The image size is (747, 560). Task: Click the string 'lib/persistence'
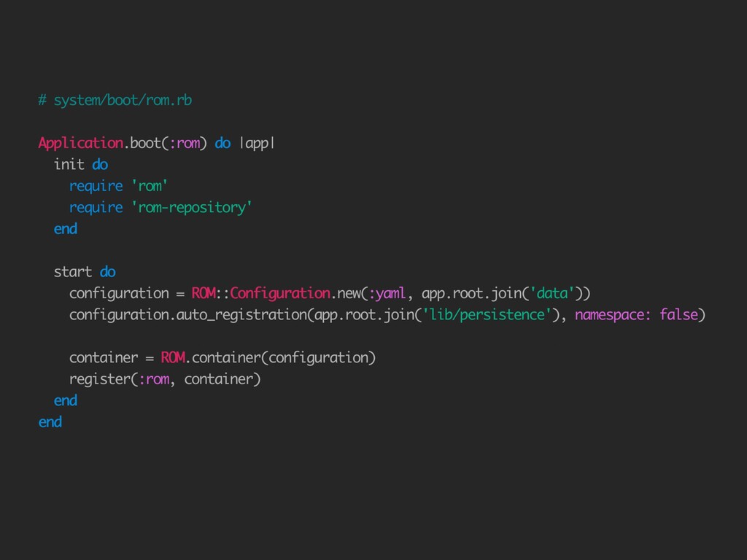pyautogui.click(x=487, y=315)
